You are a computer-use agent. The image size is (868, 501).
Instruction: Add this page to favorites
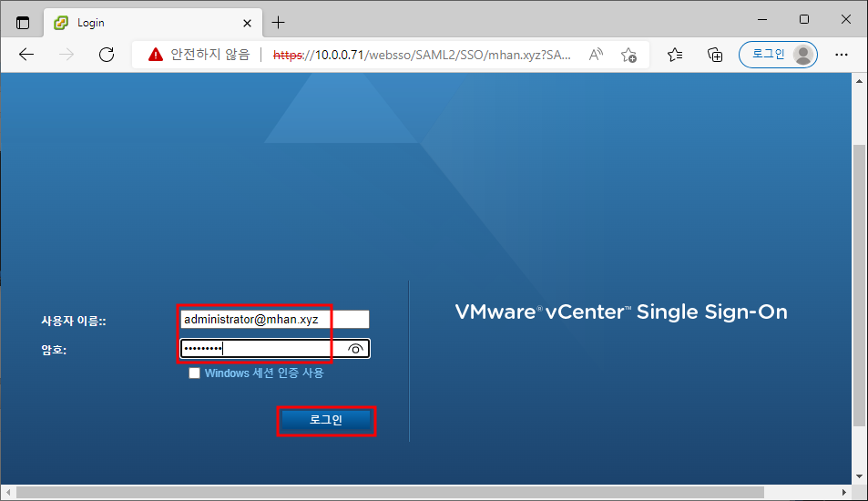628,55
